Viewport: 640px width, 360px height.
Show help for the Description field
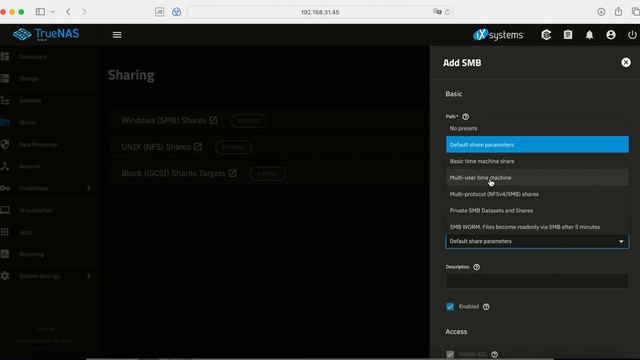point(476,267)
